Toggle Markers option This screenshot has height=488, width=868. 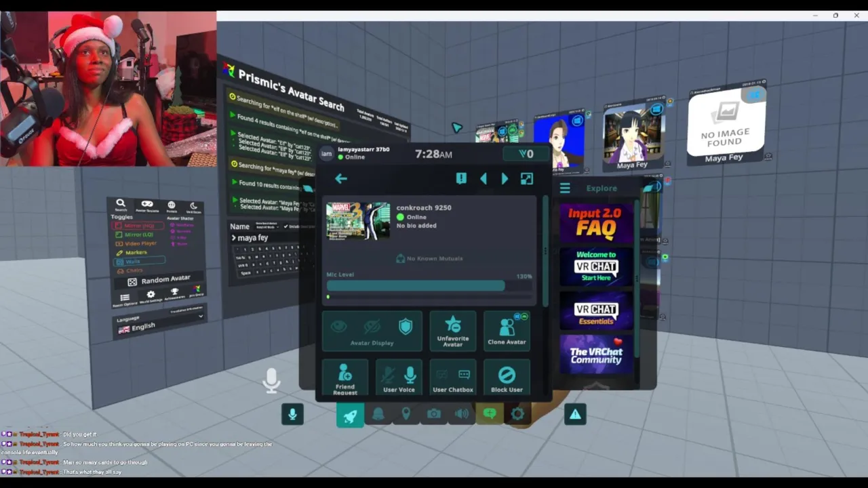[x=133, y=252]
